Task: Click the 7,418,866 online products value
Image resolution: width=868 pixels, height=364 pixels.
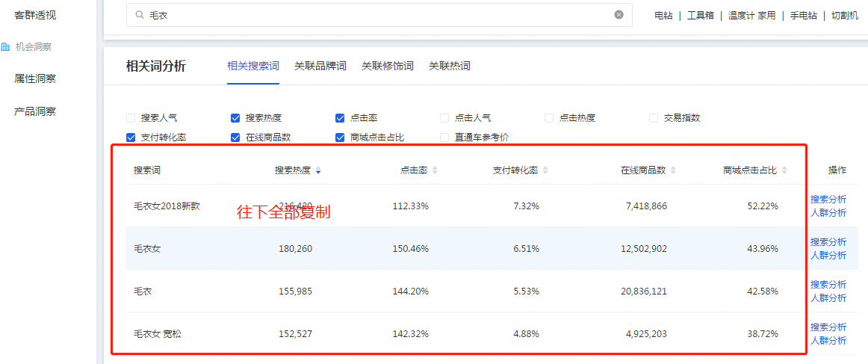Action: tap(646, 206)
